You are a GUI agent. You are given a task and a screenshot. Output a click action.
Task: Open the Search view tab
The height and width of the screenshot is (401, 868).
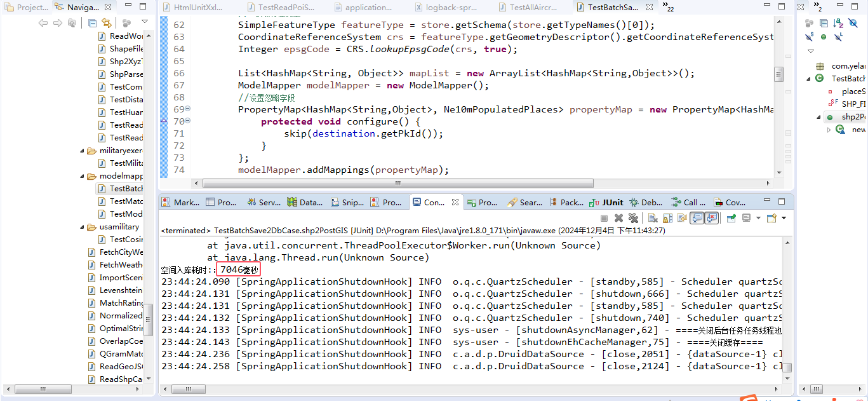point(524,202)
